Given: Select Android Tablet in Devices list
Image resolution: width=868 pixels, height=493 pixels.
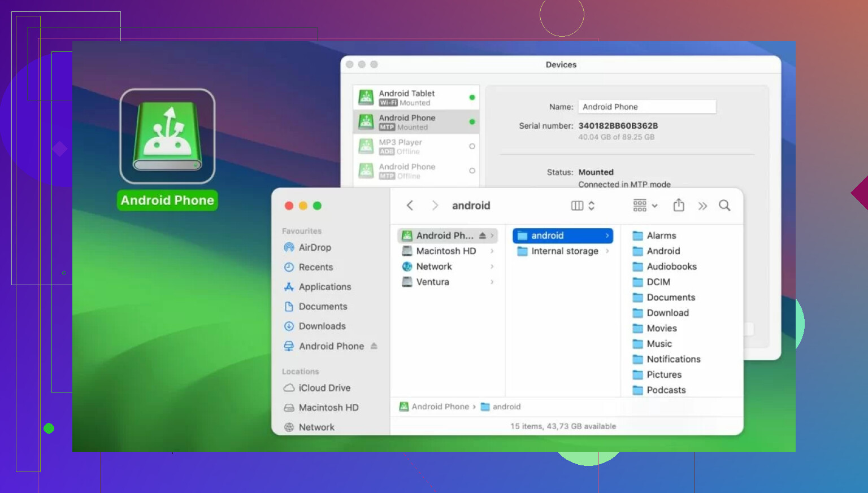Looking at the screenshot, I should 416,97.
